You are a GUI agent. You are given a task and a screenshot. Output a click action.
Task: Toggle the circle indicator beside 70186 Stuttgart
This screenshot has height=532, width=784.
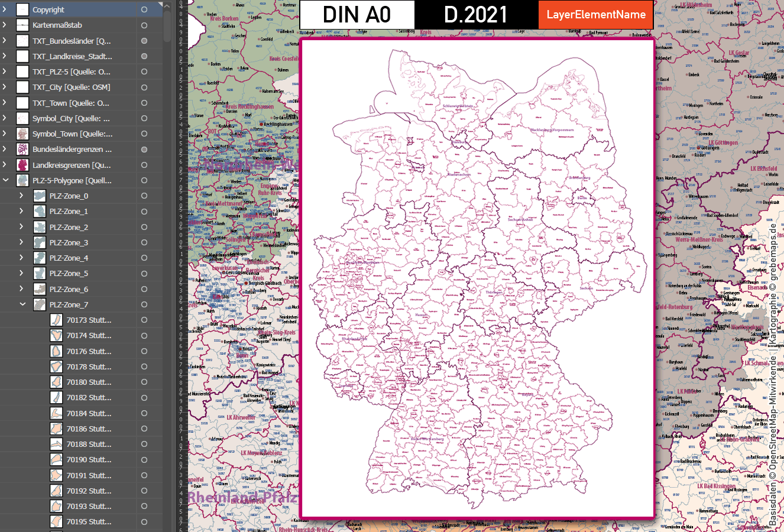(x=144, y=429)
